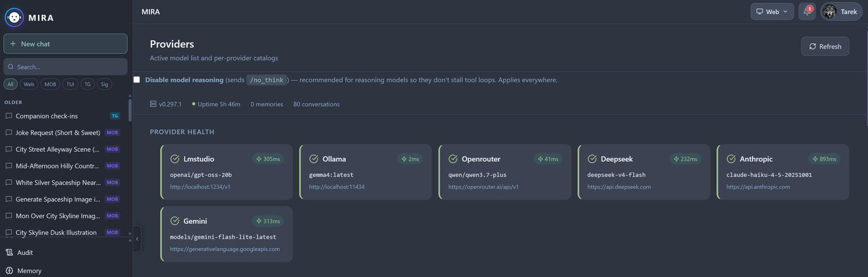This screenshot has width=868, height=277.
Task: Click the Ollama health check icon
Action: point(314,159)
